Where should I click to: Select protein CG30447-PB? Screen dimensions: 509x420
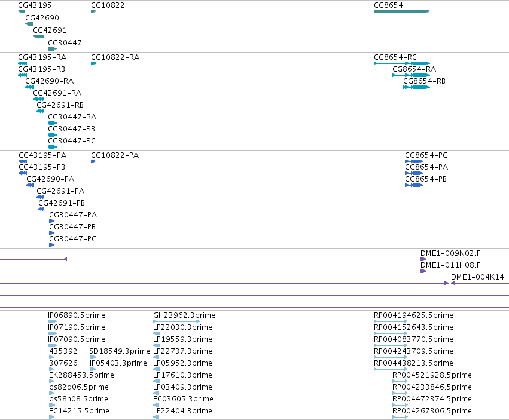tap(73, 227)
